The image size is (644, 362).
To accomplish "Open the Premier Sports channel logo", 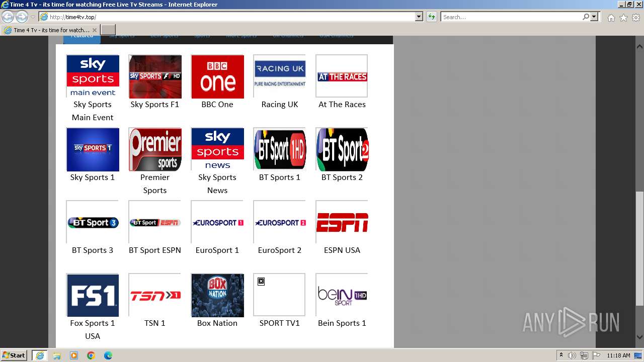I will (155, 149).
